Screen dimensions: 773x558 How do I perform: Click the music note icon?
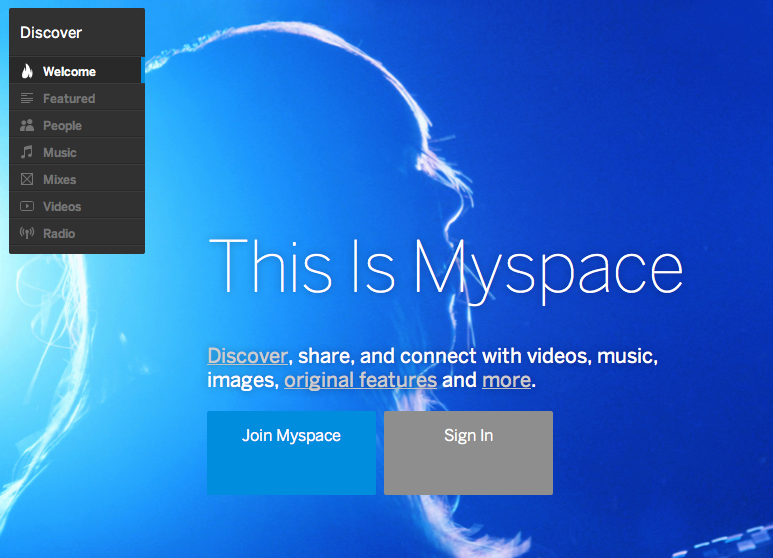tap(27, 153)
